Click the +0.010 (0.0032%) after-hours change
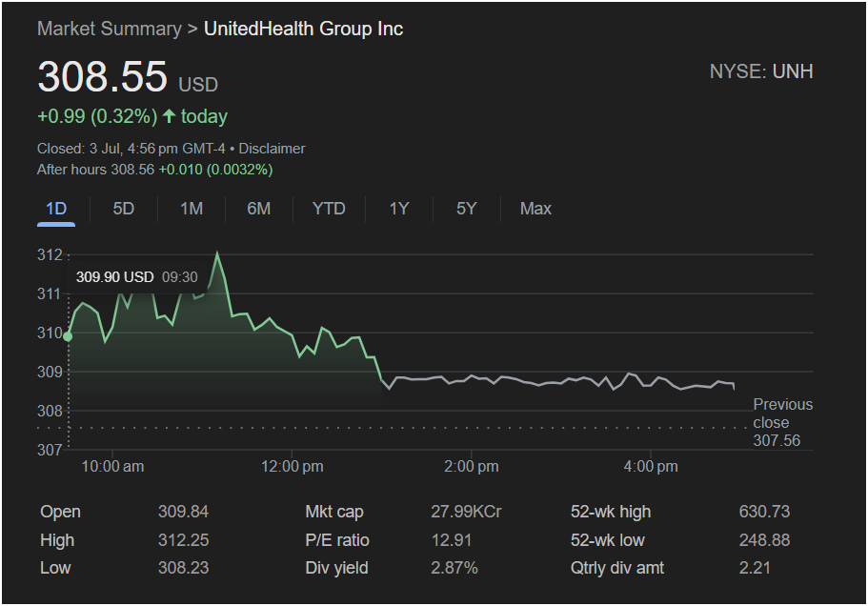The height and width of the screenshot is (606, 868). pyautogui.click(x=216, y=170)
